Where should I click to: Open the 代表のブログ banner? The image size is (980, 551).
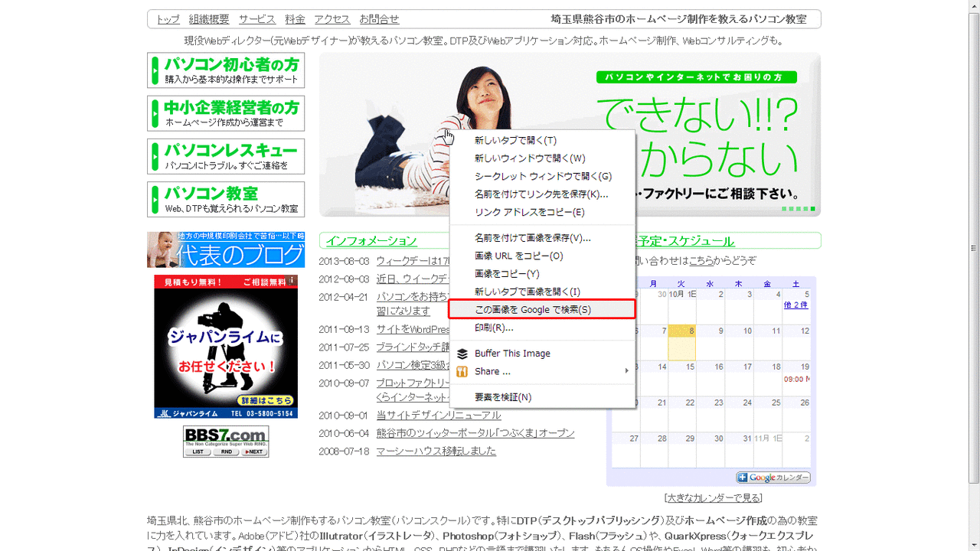pos(226,249)
